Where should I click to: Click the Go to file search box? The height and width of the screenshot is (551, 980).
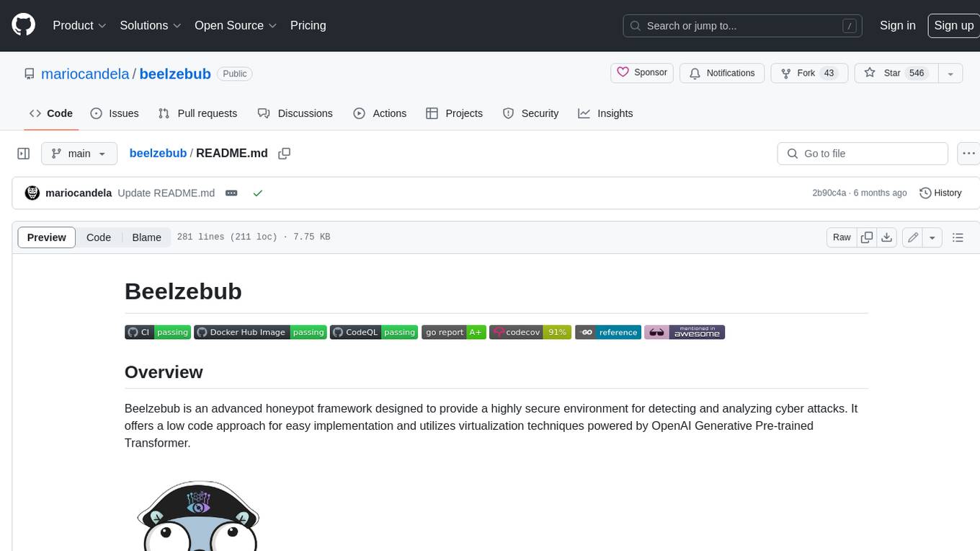[863, 154]
